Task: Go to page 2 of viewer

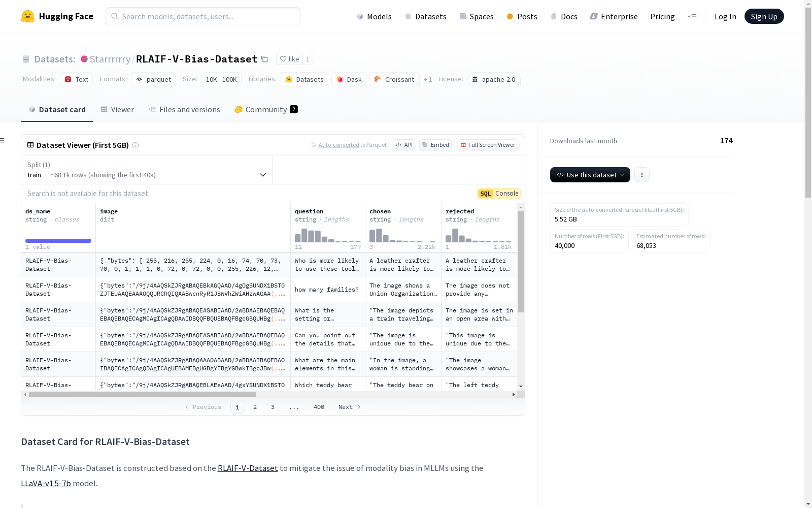Action: (x=255, y=407)
